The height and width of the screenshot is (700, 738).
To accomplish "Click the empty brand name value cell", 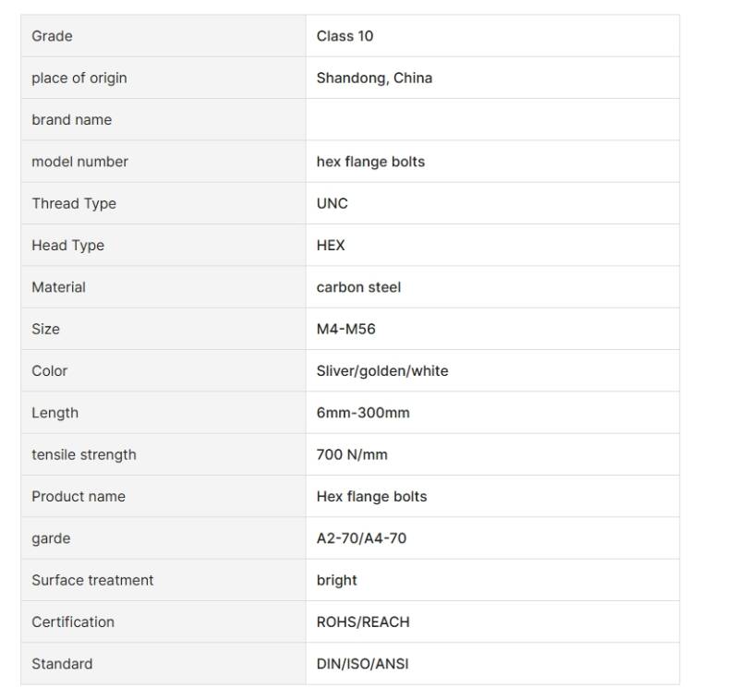I will pos(492,120).
